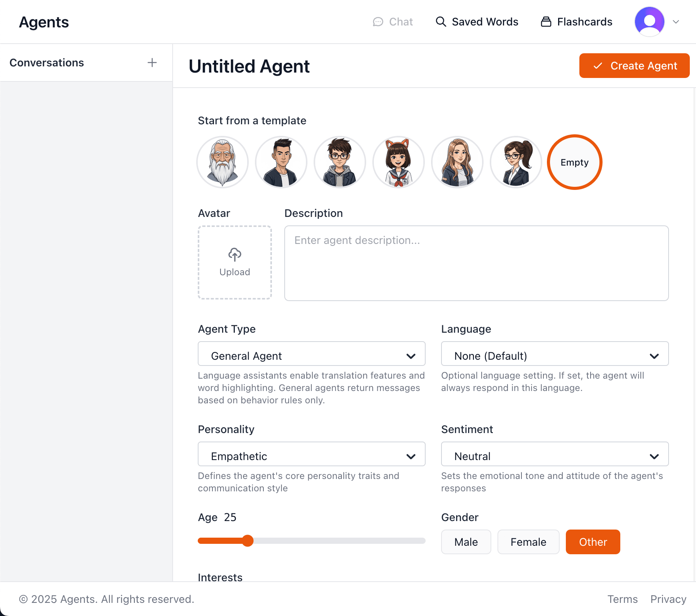
Task: Select Male as the agent gender
Action: coord(466,542)
